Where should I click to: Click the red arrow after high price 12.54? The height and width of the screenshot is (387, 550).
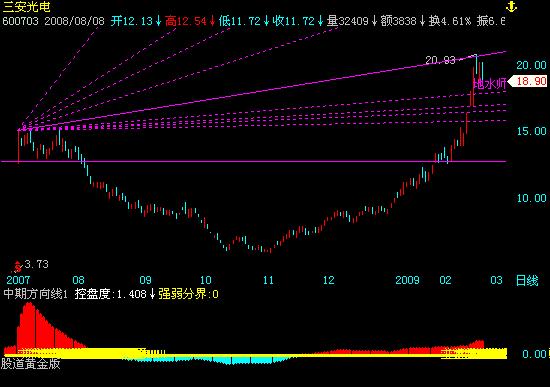click(x=212, y=21)
